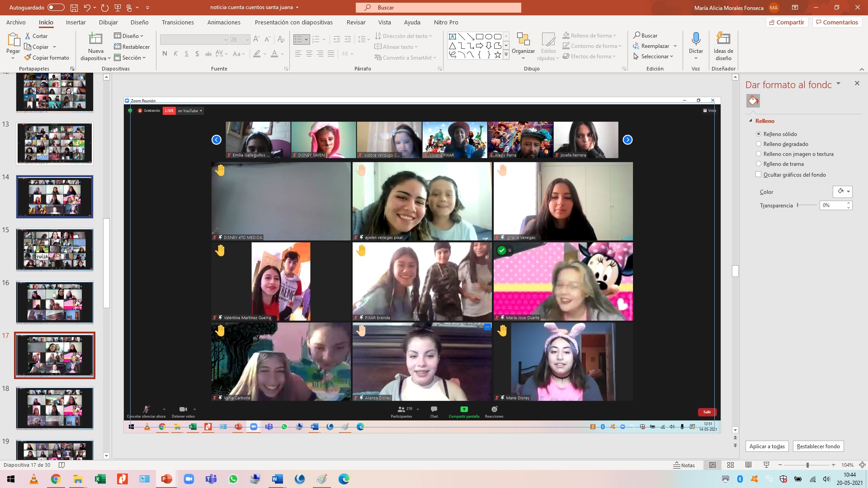The height and width of the screenshot is (488, 868).
Task: Click the Aplicar a todas button
Action: [x=767, y=446]
